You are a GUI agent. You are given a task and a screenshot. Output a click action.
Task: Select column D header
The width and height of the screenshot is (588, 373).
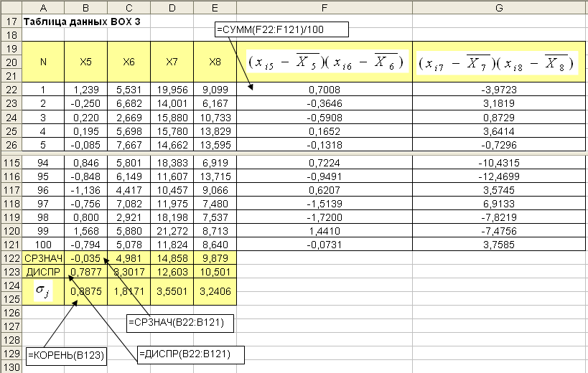pos(172,7)
